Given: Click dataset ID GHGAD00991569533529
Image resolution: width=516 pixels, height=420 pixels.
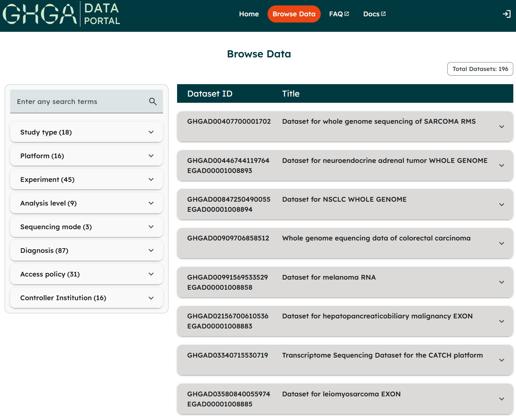Looking at the screenshot, I should (x=228, y=277).
